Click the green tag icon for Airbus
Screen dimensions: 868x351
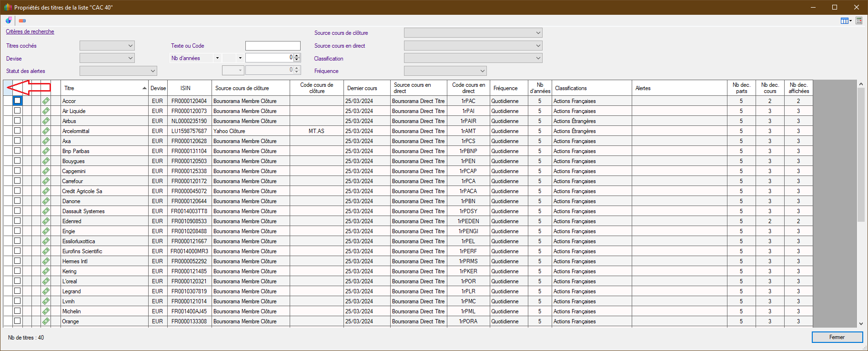tap(46, 121)
